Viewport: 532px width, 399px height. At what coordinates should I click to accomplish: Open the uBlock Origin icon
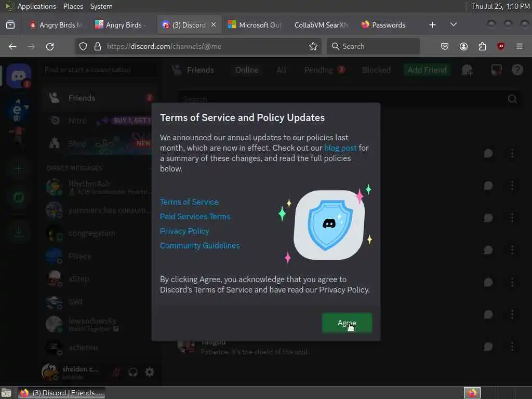501,46
